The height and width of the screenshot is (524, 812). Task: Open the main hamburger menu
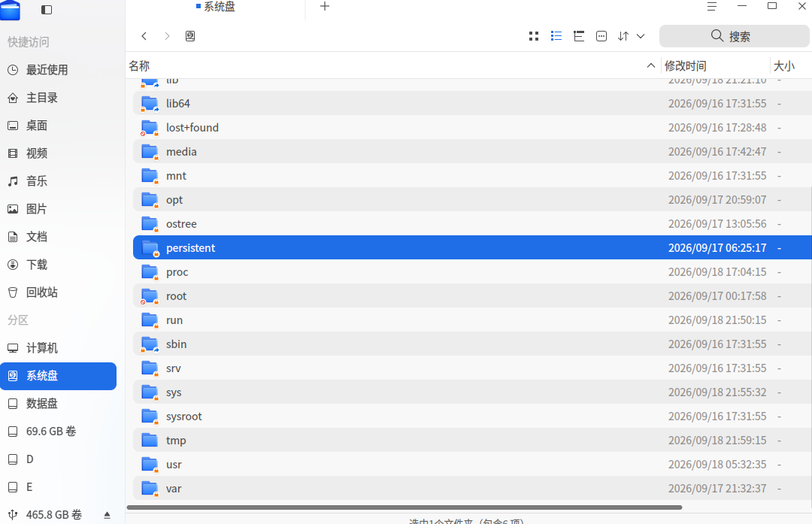coord(712,6)
